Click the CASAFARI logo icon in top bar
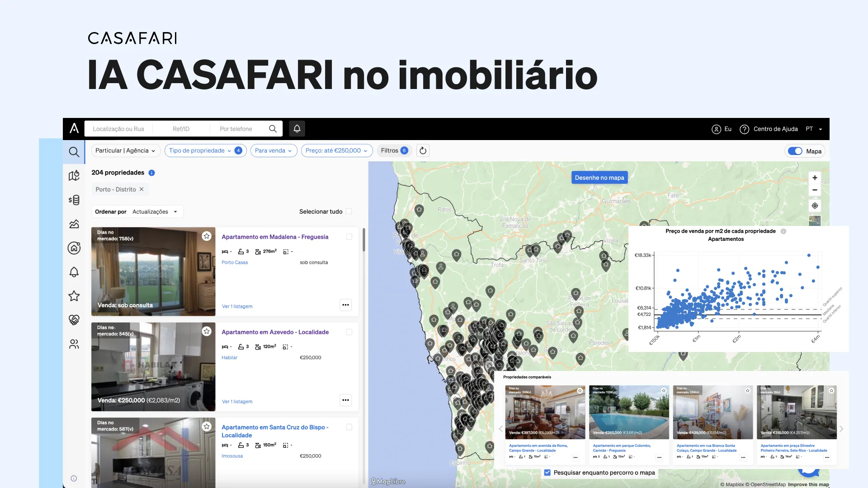Screen dimensions: 868x488 tap(74, 128)
